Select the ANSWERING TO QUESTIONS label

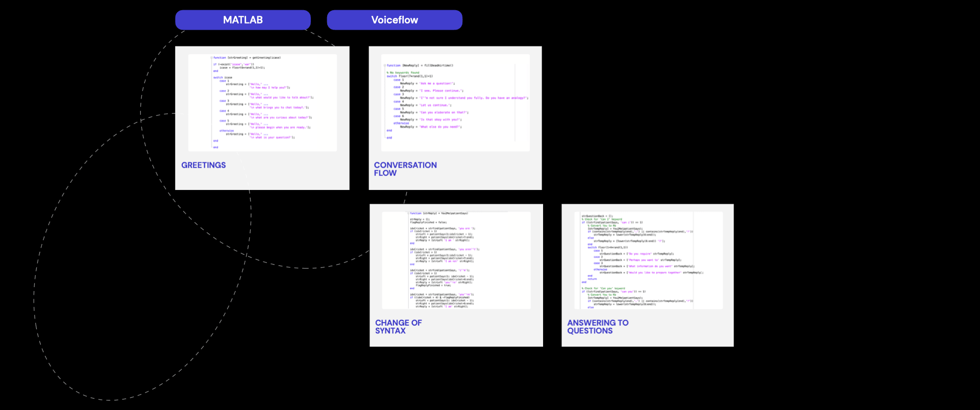pos(598,327)
